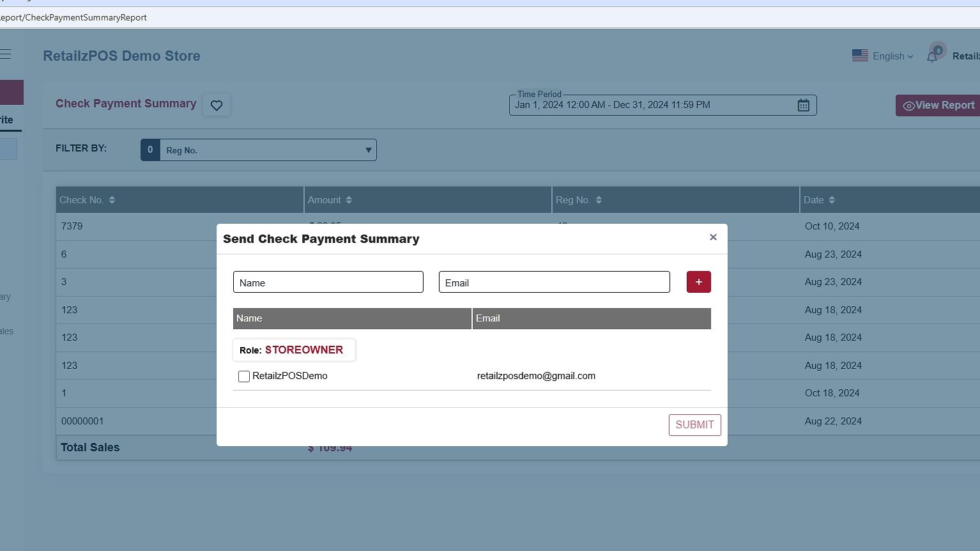The image size is (980, 551).
Task: Sort by Date column arrows
Action: (x=832, y=200)
